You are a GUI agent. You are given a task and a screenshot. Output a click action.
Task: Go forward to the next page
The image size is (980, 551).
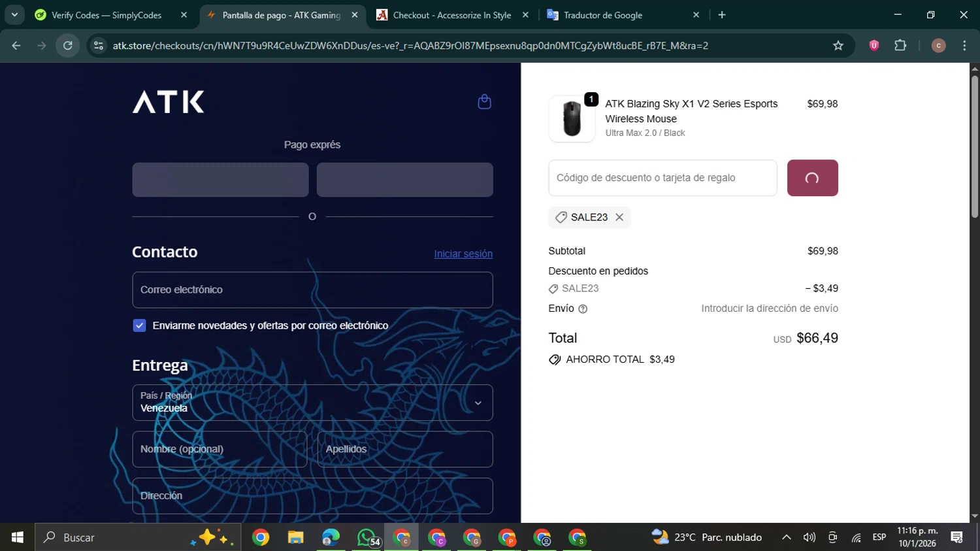click(42, 45)
